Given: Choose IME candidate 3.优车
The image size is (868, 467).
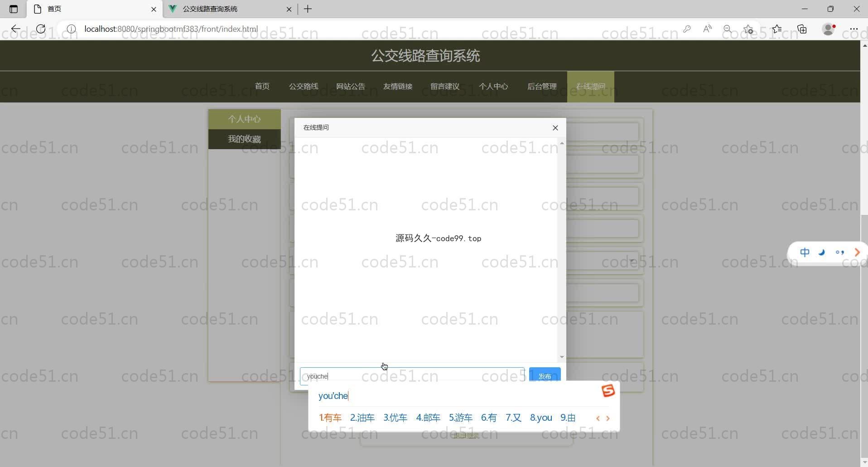Looking at the screenshot, I should (x=395, y=418).
